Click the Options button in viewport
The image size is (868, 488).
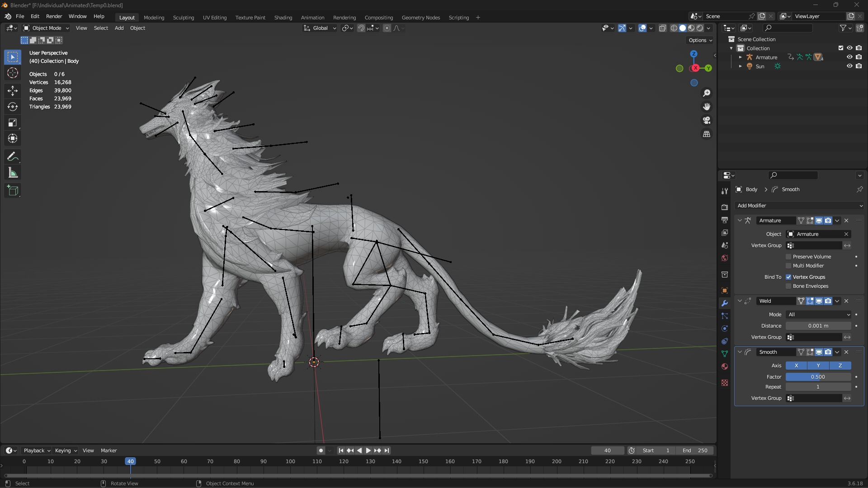pos(700,40)
